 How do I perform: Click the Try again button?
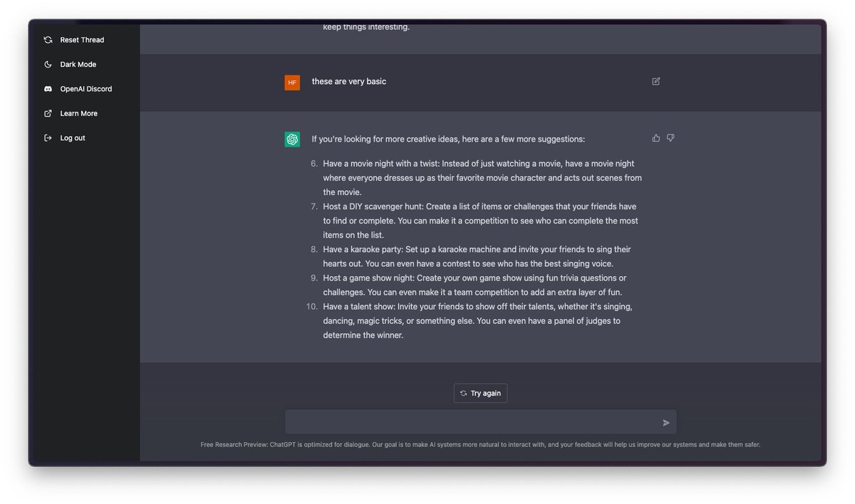pos(480,393)
